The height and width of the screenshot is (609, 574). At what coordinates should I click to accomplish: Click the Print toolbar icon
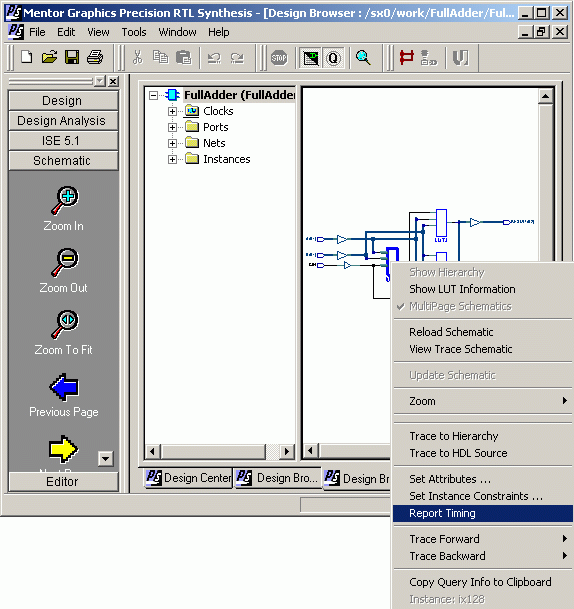coord(95,57)
